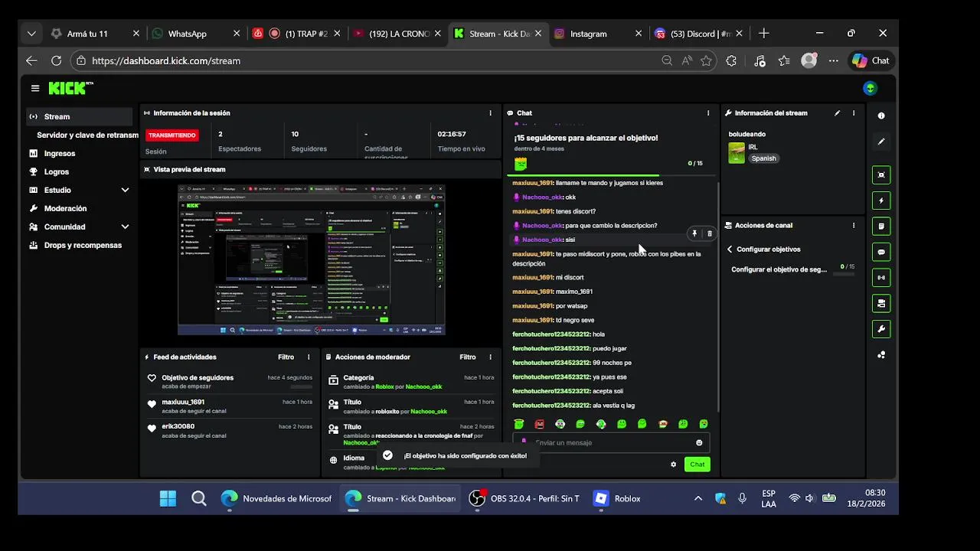Expand the Comunidad sidebar section
This screenshot has height=551, width=980.
coord(125,227)
